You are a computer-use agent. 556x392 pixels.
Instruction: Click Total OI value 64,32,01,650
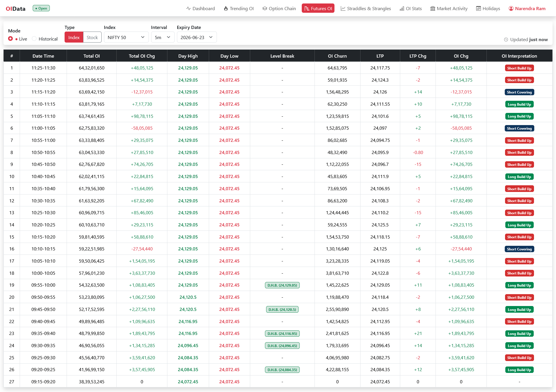click(92, 68)
